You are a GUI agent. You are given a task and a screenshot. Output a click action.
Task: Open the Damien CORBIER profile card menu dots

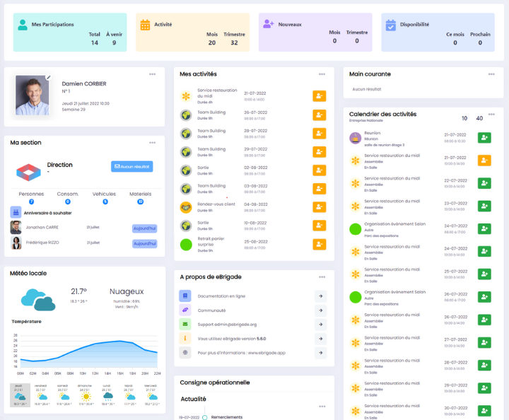(x=152, y=74)
